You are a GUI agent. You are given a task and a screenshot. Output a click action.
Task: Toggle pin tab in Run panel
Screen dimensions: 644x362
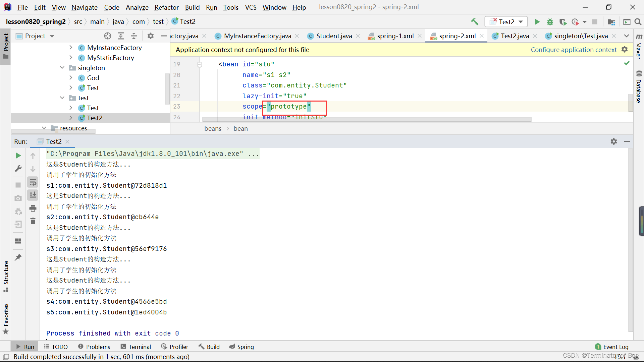coord(18,257)
